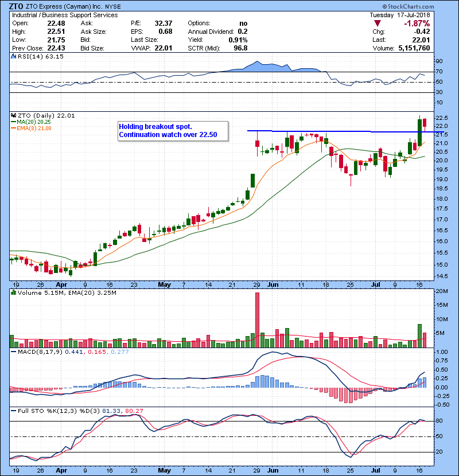Click the Volume value 5,151,760

(x=414, y=48)
